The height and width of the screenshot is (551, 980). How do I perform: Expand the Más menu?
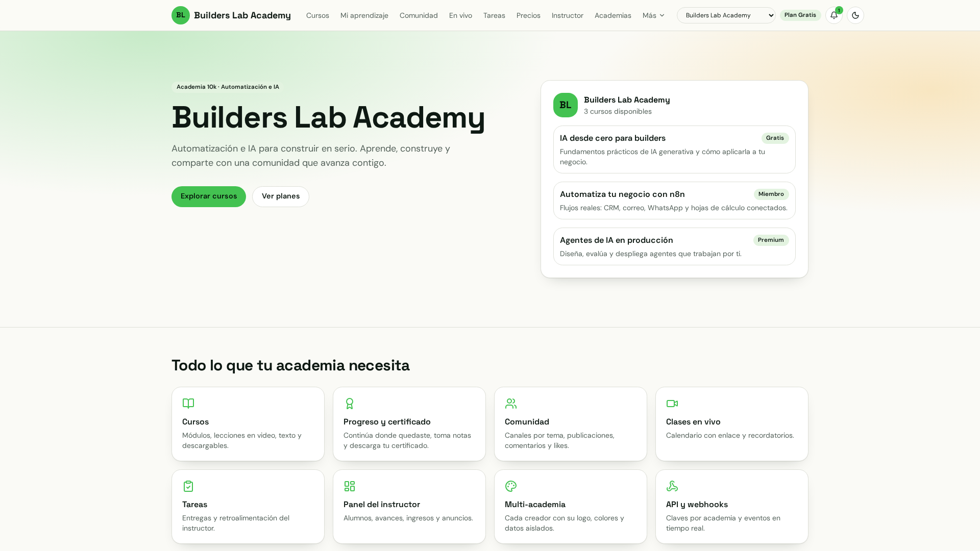[653, 15]
